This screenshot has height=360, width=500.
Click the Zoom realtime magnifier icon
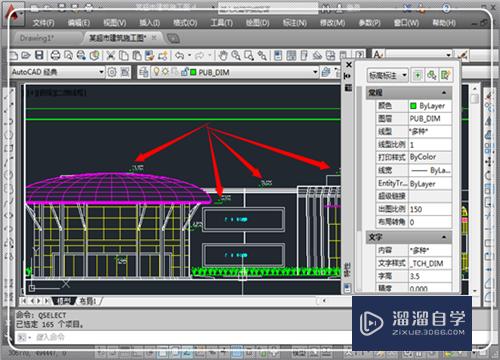236,55
